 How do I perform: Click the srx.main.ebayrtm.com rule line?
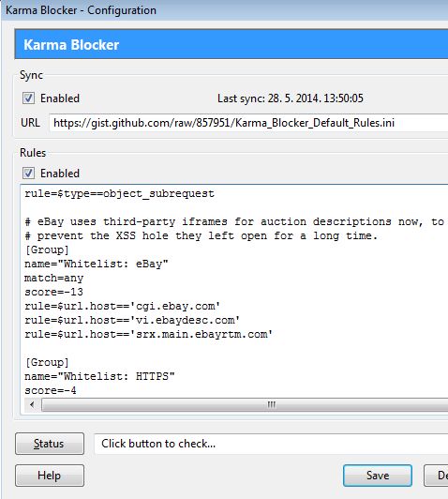pos(148,334)
